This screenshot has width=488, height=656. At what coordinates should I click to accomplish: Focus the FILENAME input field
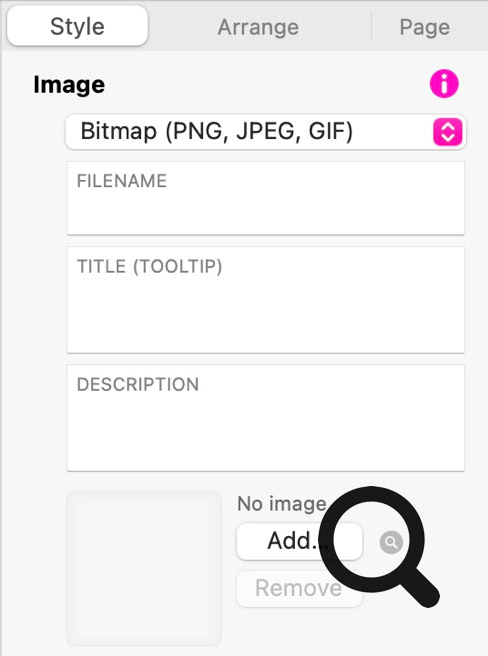[x=266, y=198]
